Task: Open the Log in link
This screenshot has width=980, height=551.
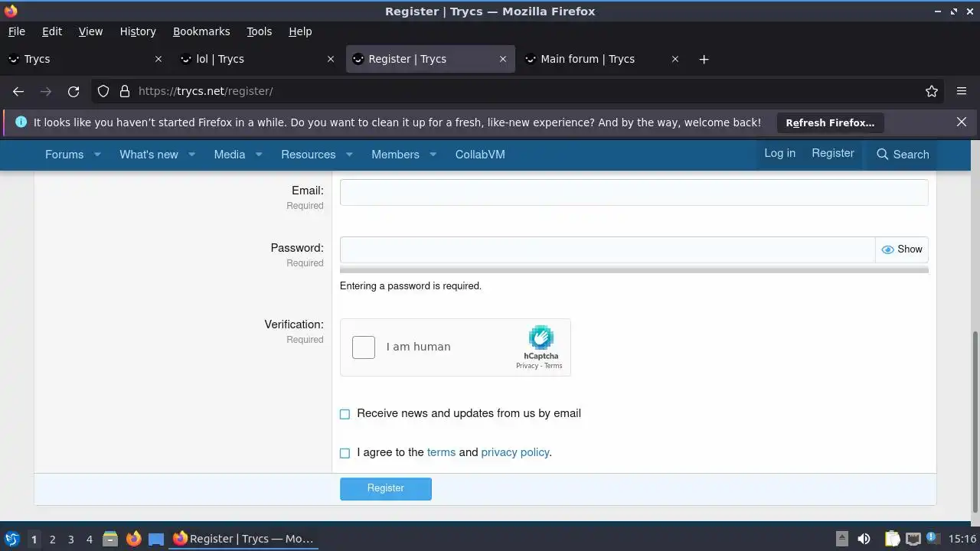Action: pos(779,153)
